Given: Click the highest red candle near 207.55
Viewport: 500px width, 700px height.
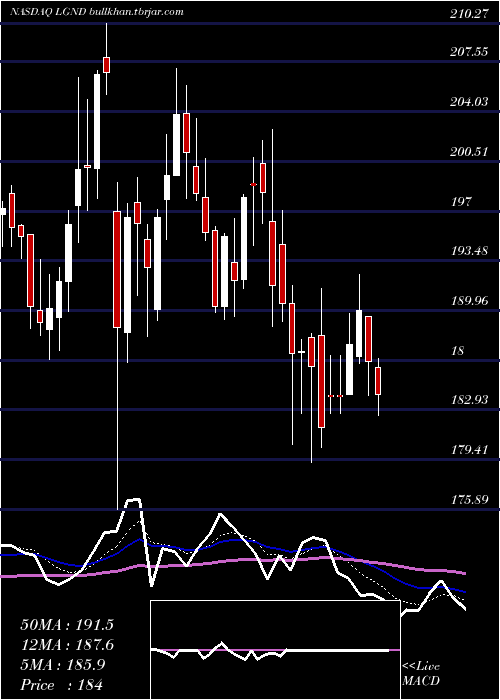Looking at the screenshot, I should (106, 65).
